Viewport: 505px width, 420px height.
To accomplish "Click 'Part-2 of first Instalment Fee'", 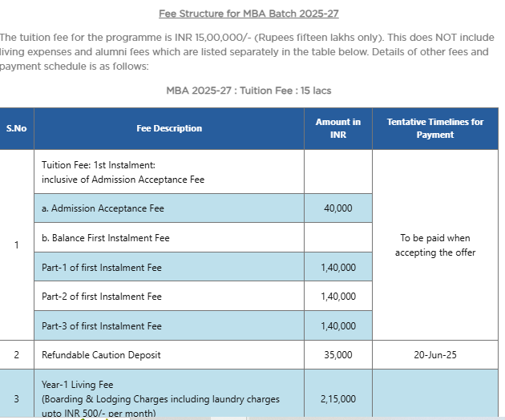I will tap(102, 297).
